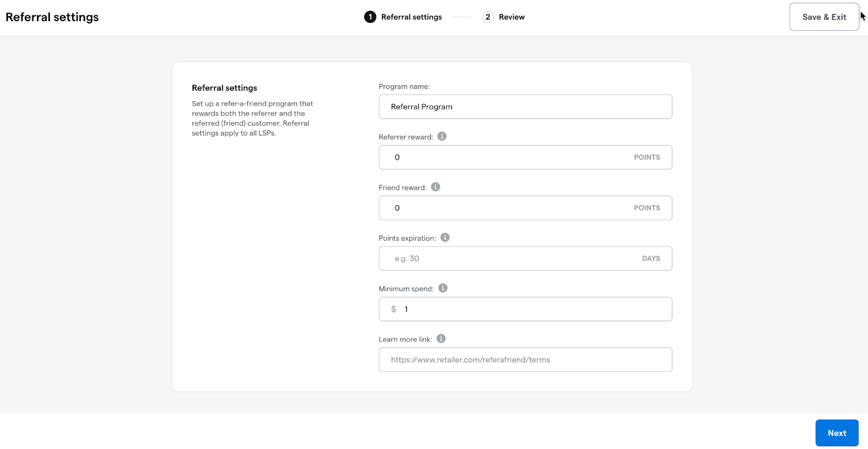Focus the Learn more link URL field
Screen dimensions: 868x449
point(525,359)
